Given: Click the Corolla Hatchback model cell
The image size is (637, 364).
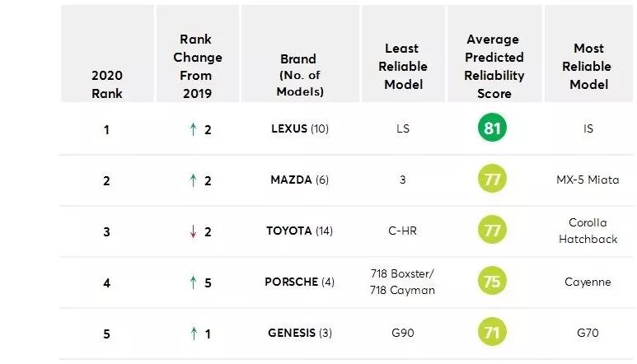Looking at the screenshot, I should pyautogui.click(x=587, y=231).
